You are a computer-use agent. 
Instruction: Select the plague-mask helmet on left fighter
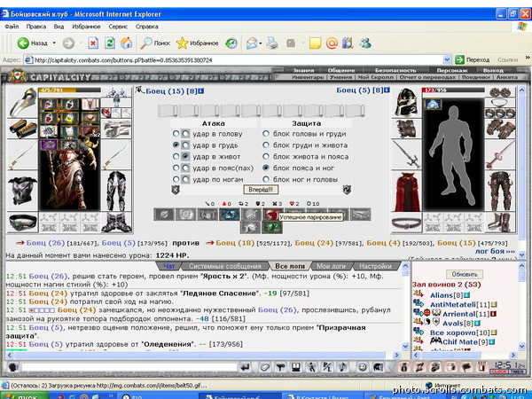[23, 103]
